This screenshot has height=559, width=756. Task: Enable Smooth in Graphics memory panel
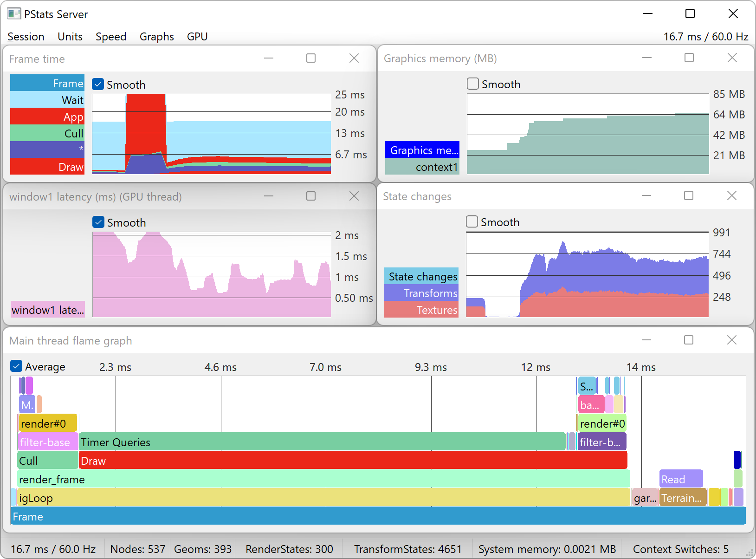pyautogui.click(x=473, y=84)
